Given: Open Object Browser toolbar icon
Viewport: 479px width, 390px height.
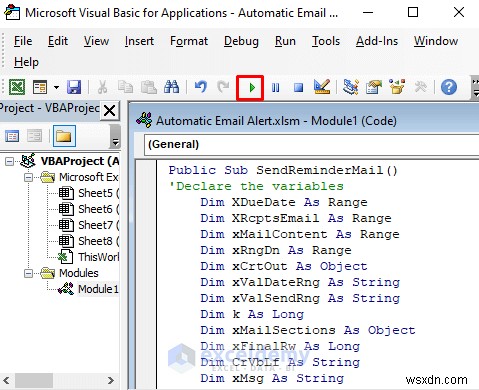Looking at the screenshot, I should (397, 87).
